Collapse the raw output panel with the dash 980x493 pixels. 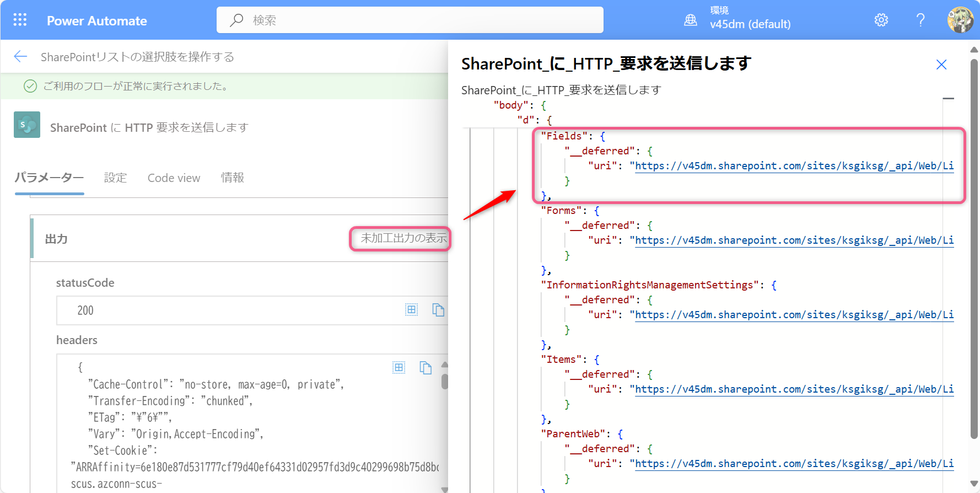coord(948,99)
